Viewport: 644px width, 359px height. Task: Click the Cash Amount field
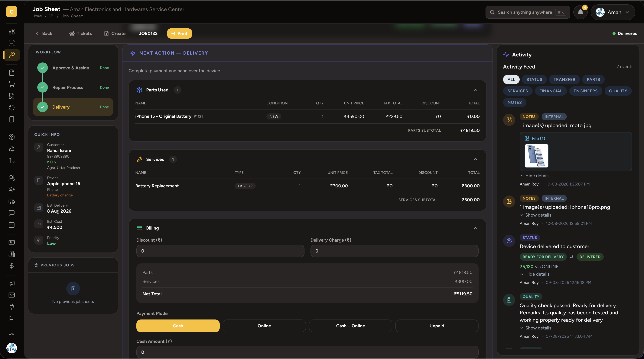click(x=307, y=352)
